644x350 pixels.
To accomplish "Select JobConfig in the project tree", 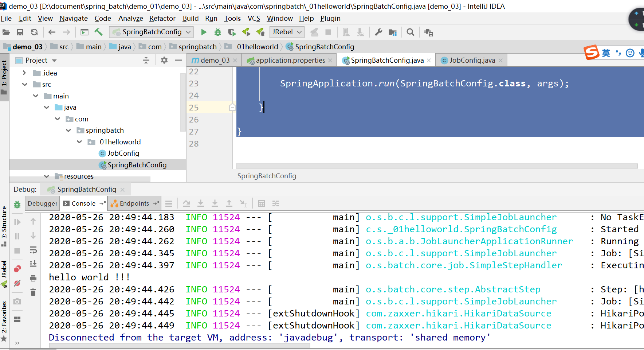I will point(123,153).
